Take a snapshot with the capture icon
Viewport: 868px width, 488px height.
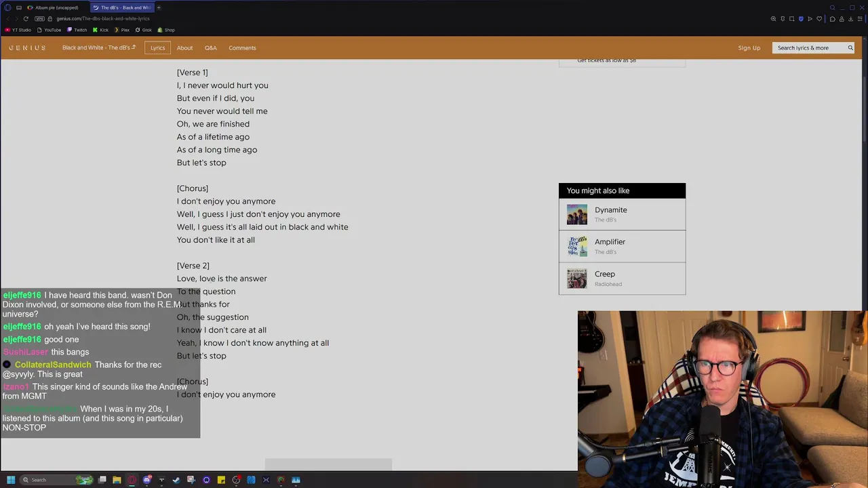pos(791,18)
